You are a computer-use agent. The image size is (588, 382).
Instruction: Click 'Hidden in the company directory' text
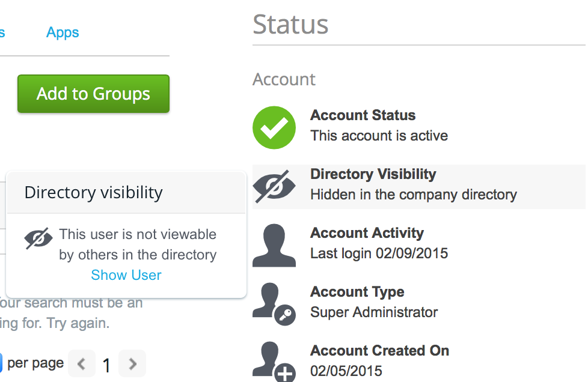(414, 195)
